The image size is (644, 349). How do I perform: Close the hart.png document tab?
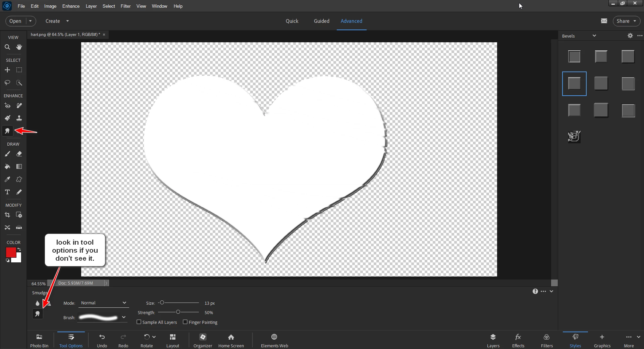point(104,35)
